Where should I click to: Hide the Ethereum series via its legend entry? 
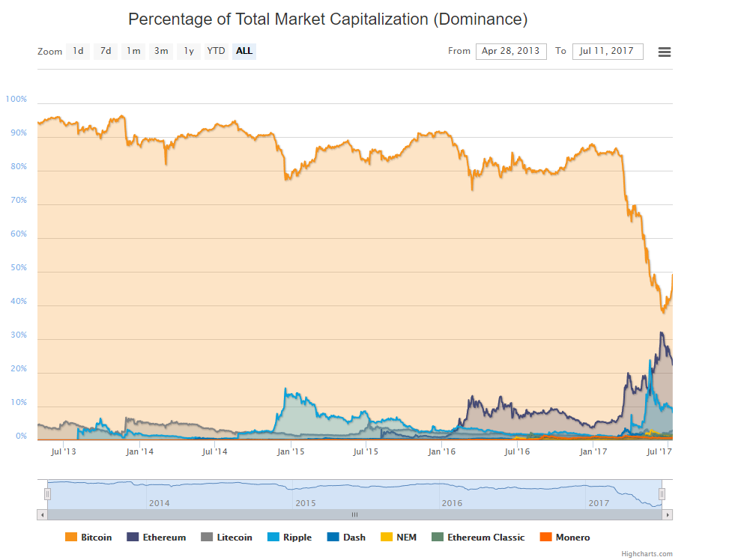tap(163, 537)
